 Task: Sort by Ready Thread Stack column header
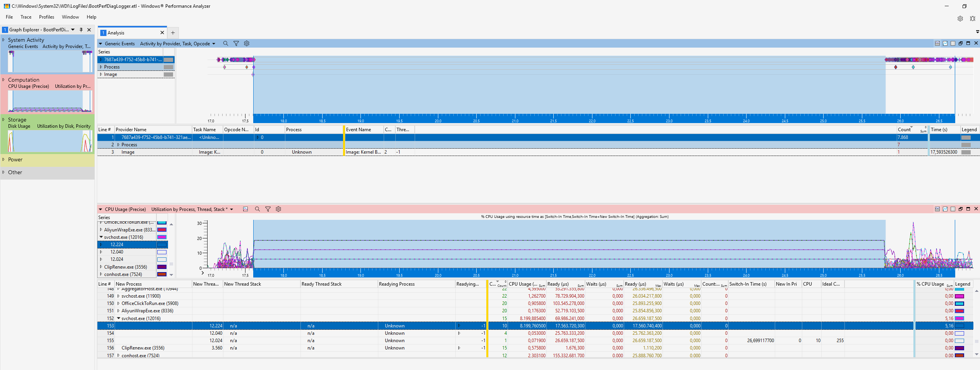(339, 284)
